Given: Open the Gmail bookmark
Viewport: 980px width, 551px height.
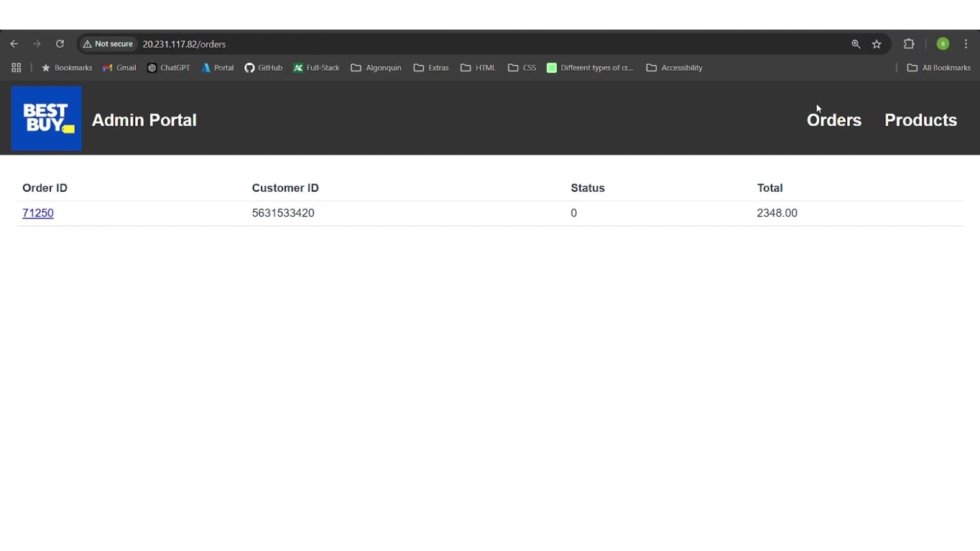Looking at the screenshot, I should click(x=120, y=68).
